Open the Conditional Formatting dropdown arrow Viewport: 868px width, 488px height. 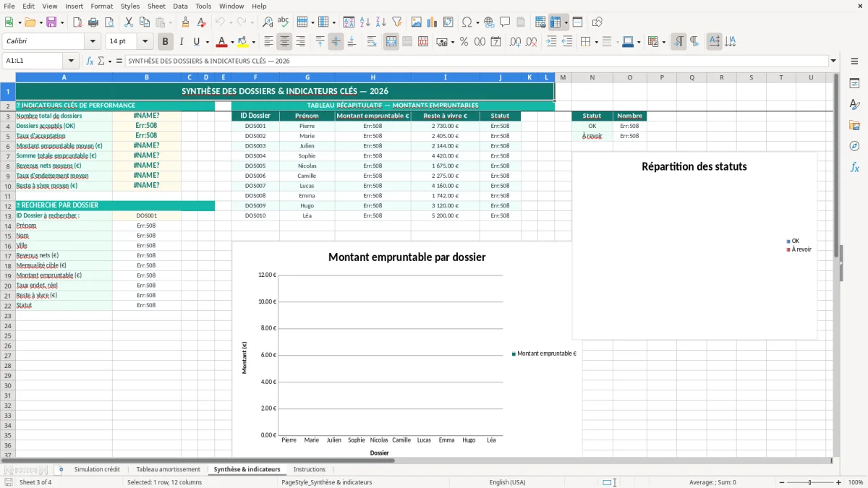pos(663,42)
